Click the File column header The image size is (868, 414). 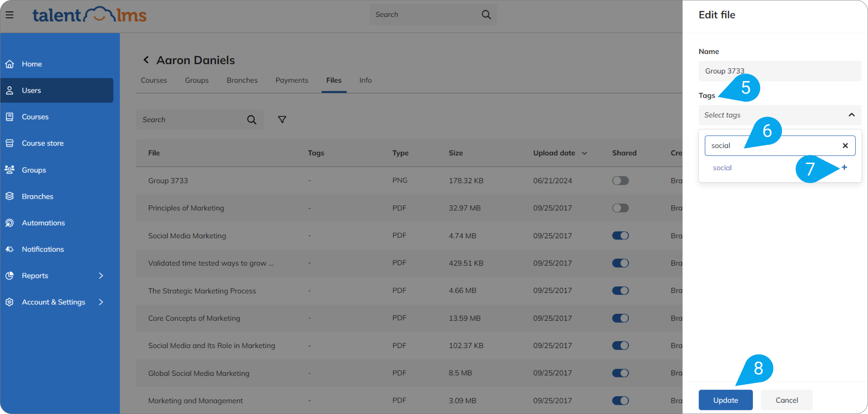[x=154, y=153]
